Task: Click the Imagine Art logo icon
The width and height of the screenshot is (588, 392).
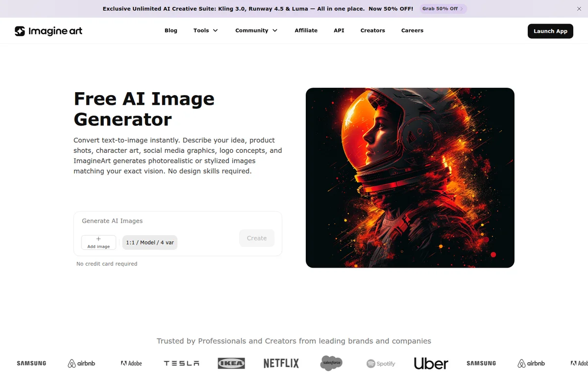Action: pos(20,31)
